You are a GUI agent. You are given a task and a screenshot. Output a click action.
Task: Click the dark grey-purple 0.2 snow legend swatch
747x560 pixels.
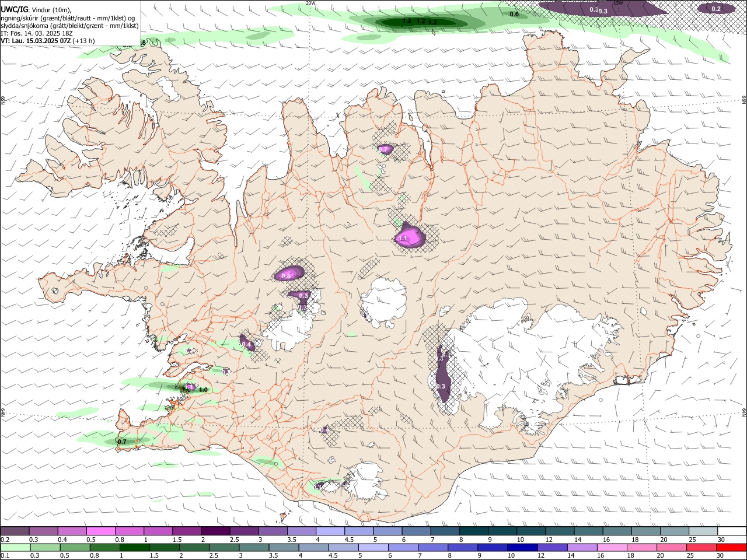point(15,531)
